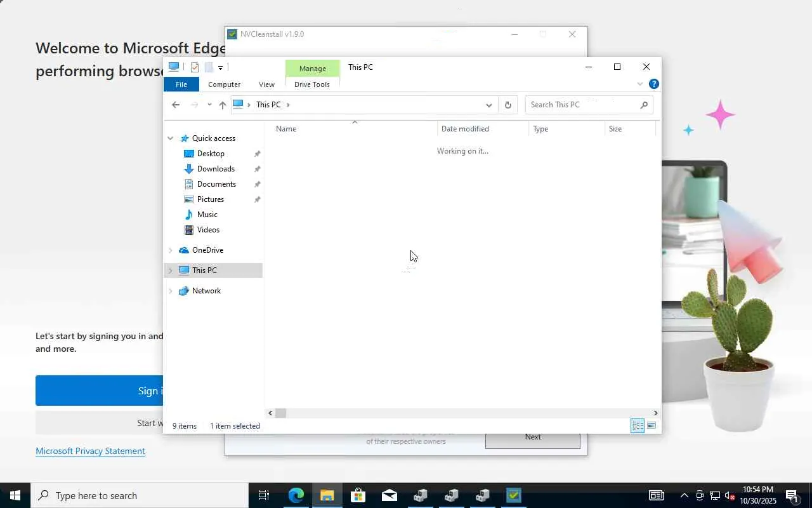Click the breadcrumb chevron after This PC

(288, 105)
